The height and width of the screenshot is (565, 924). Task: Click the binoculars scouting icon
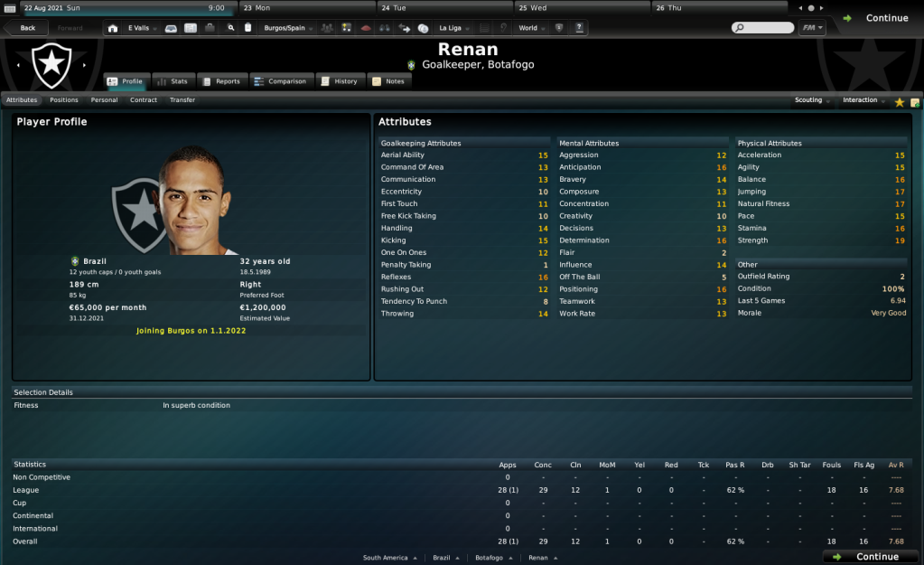pos(384,28)
